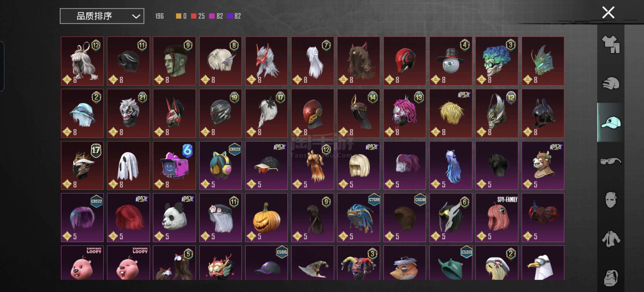Filter by the pink rarity swatch
The height and width of the screenshot is (292, 644).
click(212, 16)
